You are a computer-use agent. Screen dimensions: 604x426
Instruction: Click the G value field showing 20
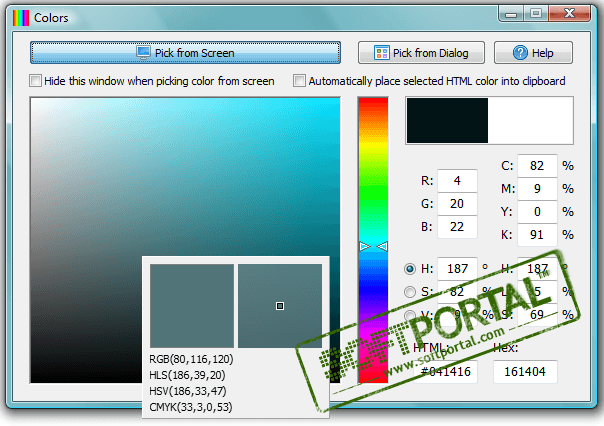(457, 204)
